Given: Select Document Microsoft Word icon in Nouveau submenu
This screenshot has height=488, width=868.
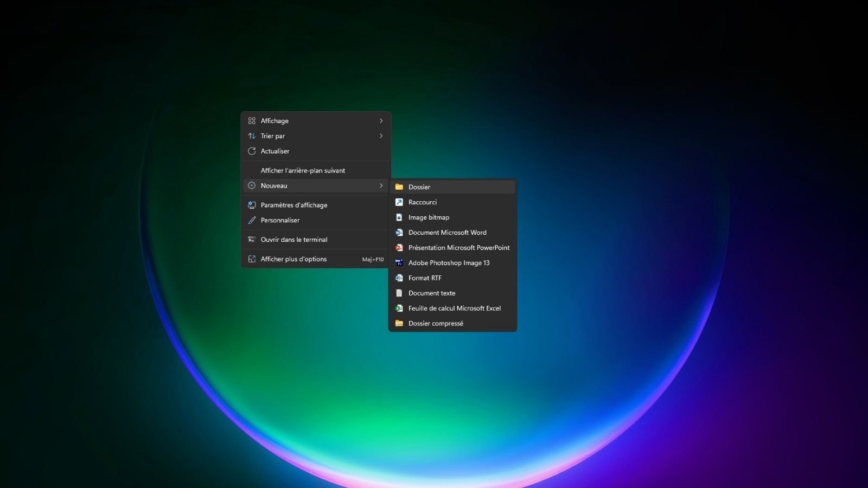Looking at the screenshot, I should coord(399,232).
